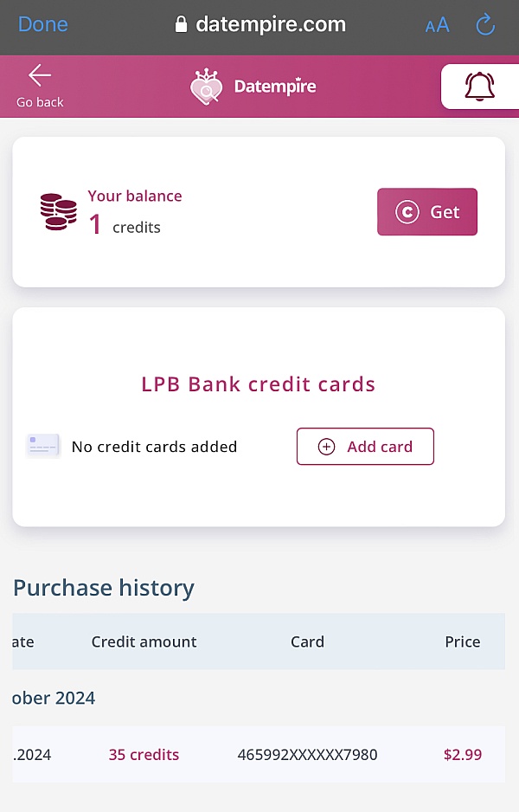Select the Card column header
This screenshot has height=812, width=519.
pos(307,641)
